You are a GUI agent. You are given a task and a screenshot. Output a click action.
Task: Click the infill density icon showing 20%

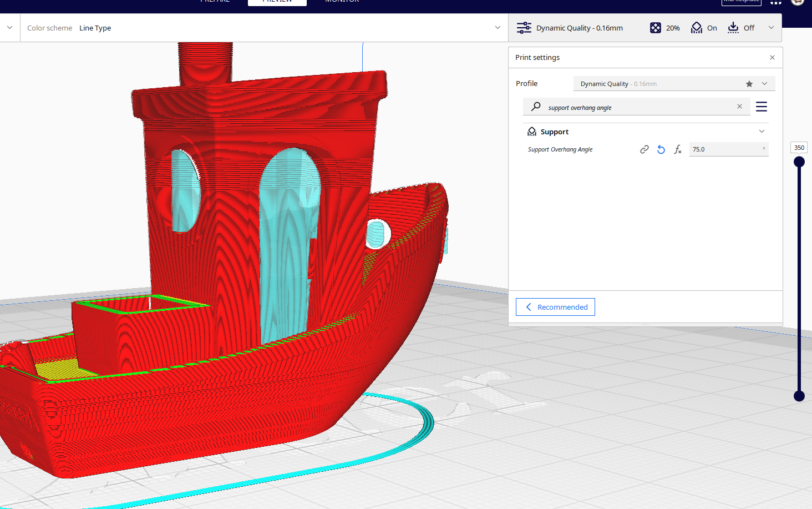[656, 27]
